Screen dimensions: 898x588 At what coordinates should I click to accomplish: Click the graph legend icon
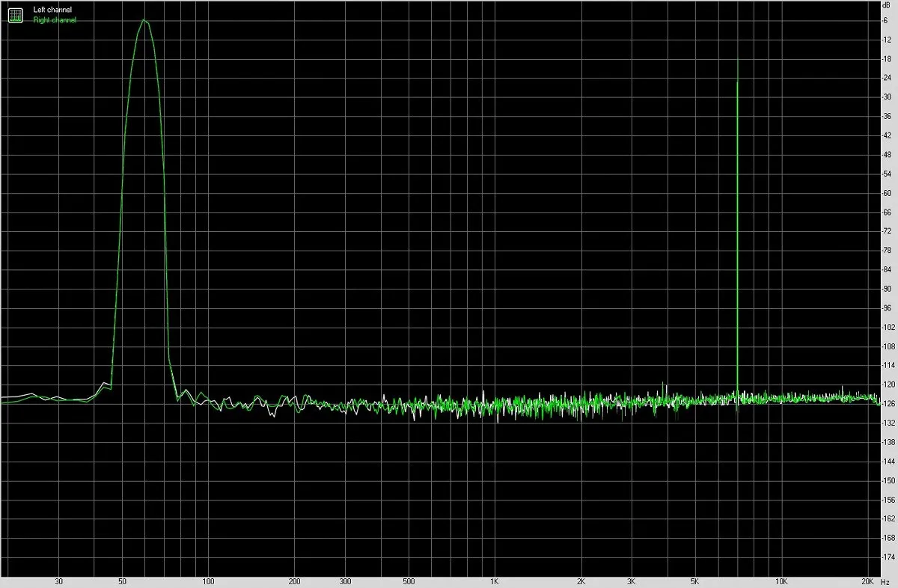(16, 14)
